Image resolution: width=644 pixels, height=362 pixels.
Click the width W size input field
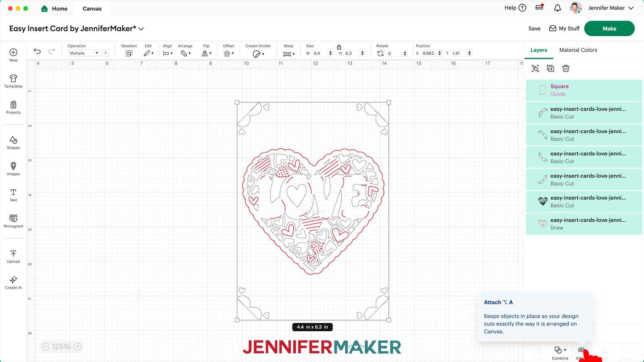(320, 53)
